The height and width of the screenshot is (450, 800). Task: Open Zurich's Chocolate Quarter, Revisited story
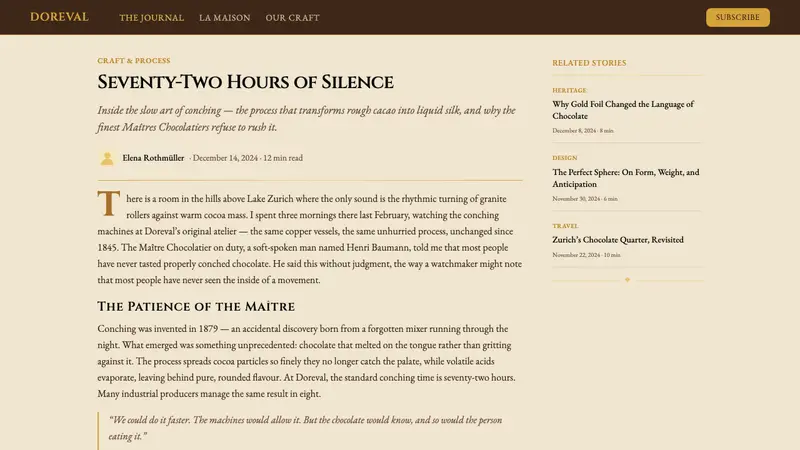click(x=618, y=240)
